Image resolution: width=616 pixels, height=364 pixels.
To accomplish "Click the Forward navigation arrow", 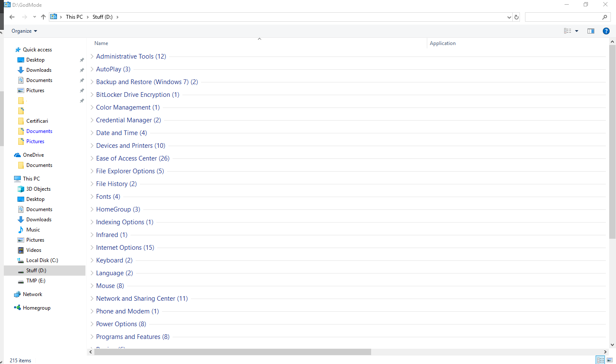I will tap(24, 17).
